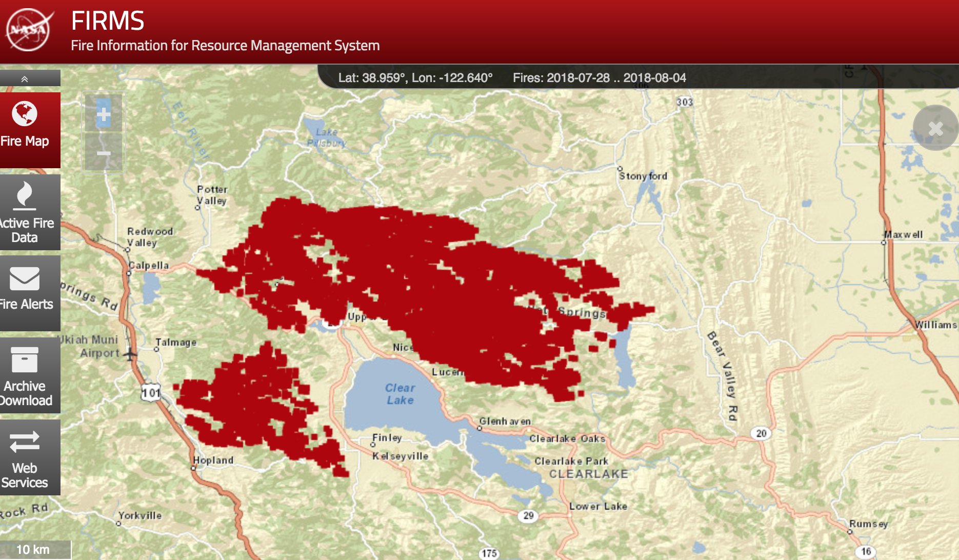Screen dimensions: 959x560
Task: Close the map with the X button
Action: coord(935,128)
